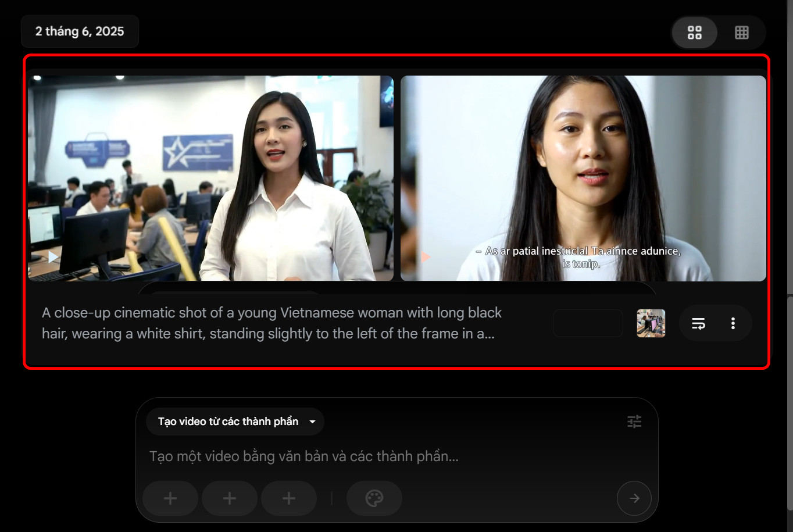Click the '2 tháng 6, 2025' date label
The height and width of the screenshot is (532, 793).
[x=80, y=31]
